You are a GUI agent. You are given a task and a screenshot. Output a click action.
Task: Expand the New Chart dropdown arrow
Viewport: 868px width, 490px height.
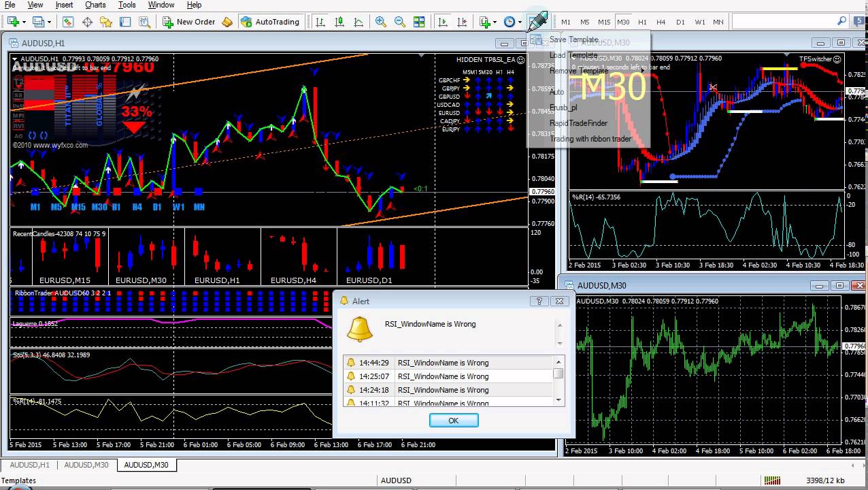23,22
